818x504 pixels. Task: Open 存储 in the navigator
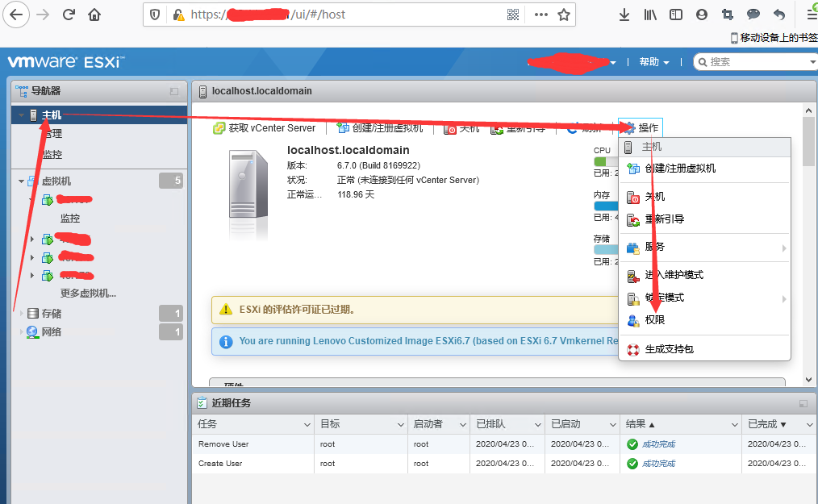51,314
